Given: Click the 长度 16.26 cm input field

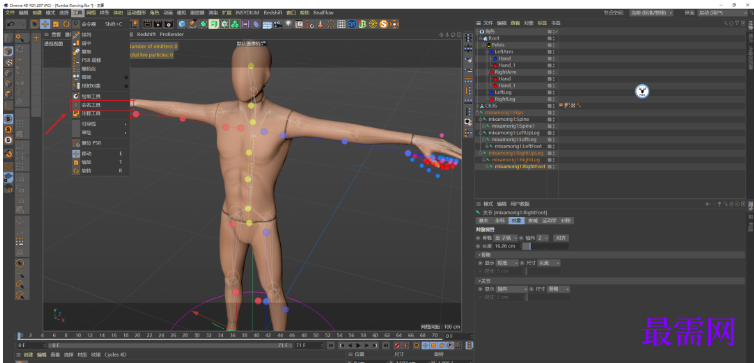Looking at the screenshot, I should click(x=508, y=246).
